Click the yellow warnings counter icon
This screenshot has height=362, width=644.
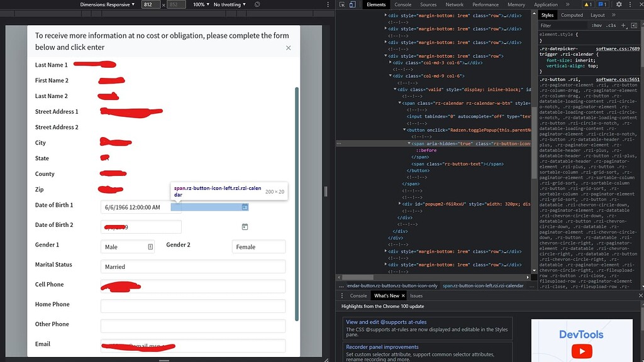(587, 4)
